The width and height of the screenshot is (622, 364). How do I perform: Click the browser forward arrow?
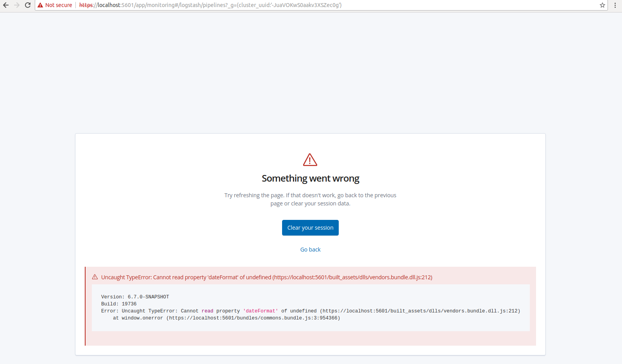click(17, 5)
